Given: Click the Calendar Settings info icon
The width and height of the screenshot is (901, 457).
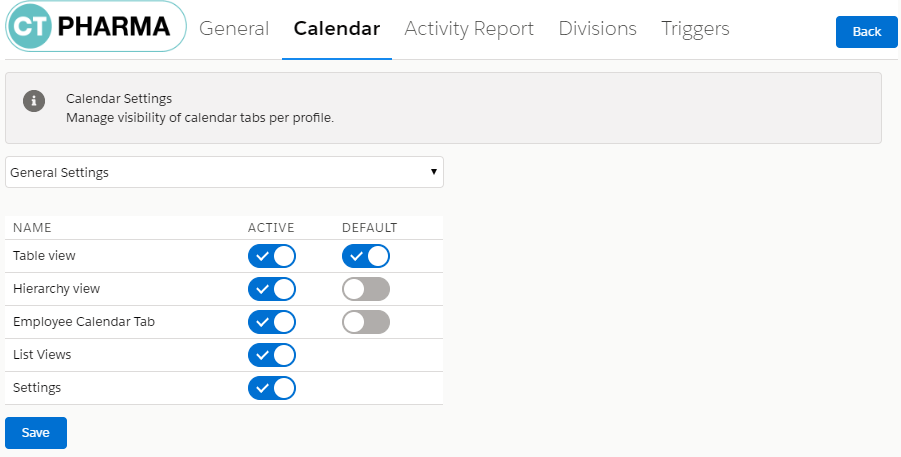Looking at the screenshot, I should click(x=35, y=101).
